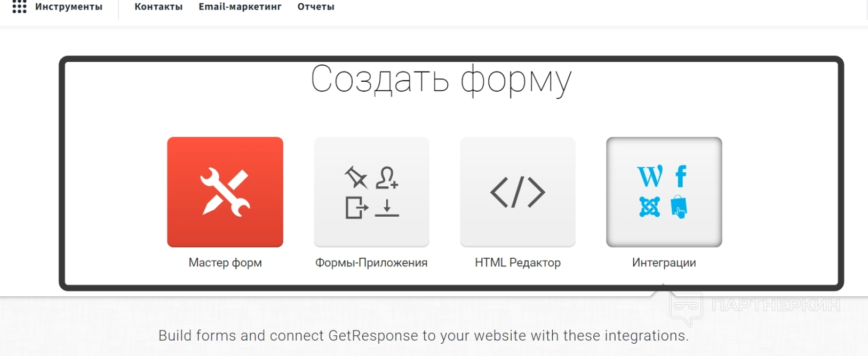Screen dimensions: 868x356
Task: Click the add-user icon in Формы-Приложения
Action: [x=387, y=178]
